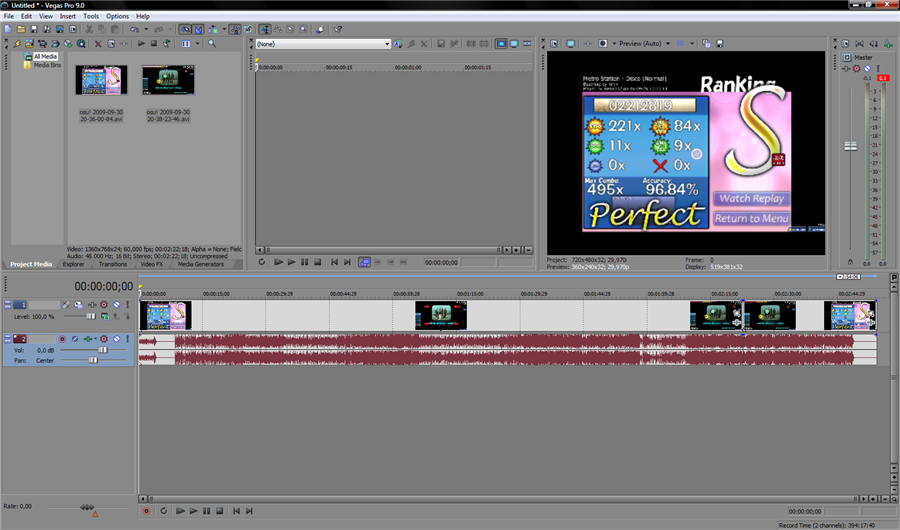Screen dimensions: 900x530
Task: Click Downmix Output icon in Master panel
Action: coord(859,44)
